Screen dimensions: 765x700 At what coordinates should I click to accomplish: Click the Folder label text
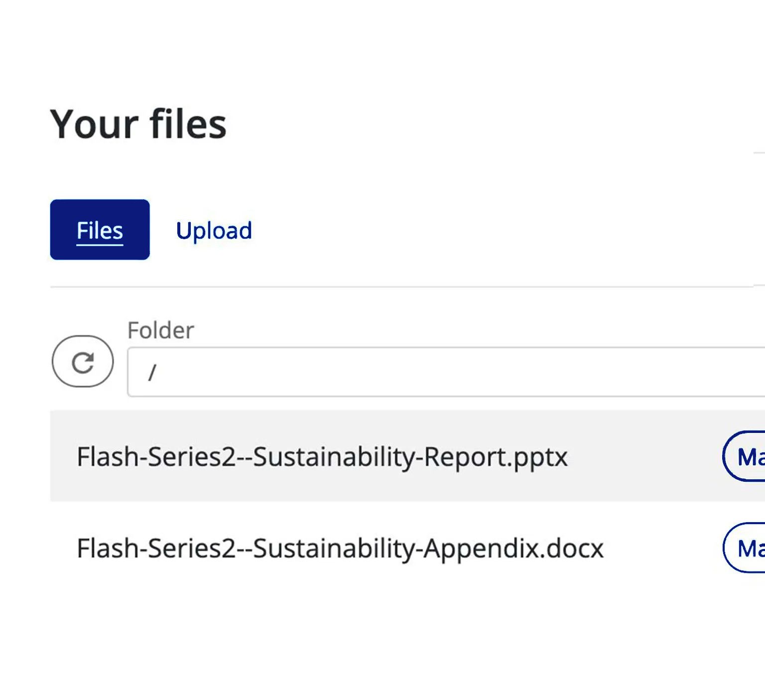pyautogui.click(x=160, y=330)
